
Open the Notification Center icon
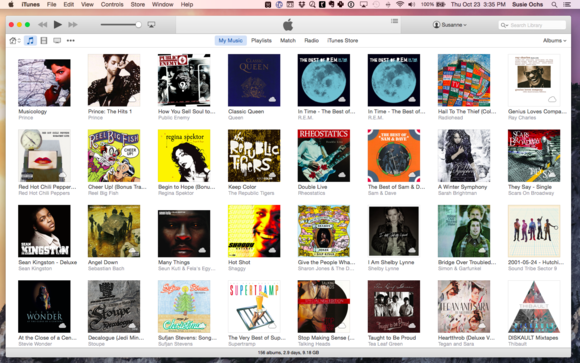(567, 4)
